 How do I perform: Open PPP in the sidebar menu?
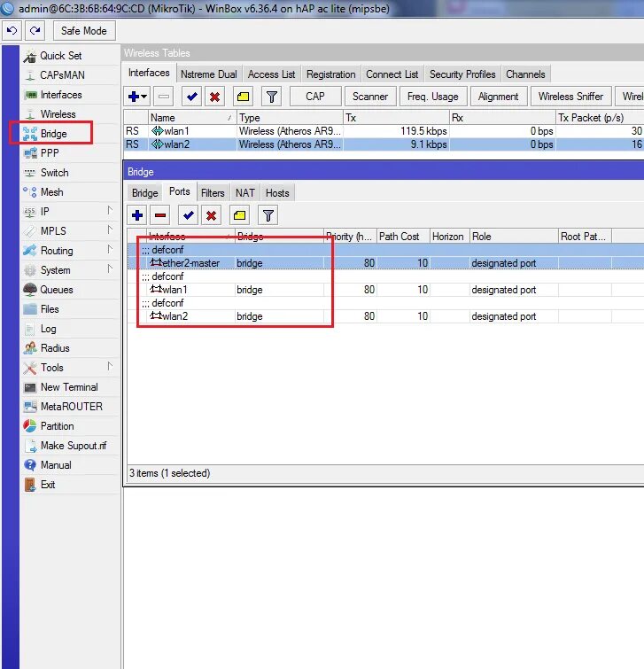coord(50,153)
